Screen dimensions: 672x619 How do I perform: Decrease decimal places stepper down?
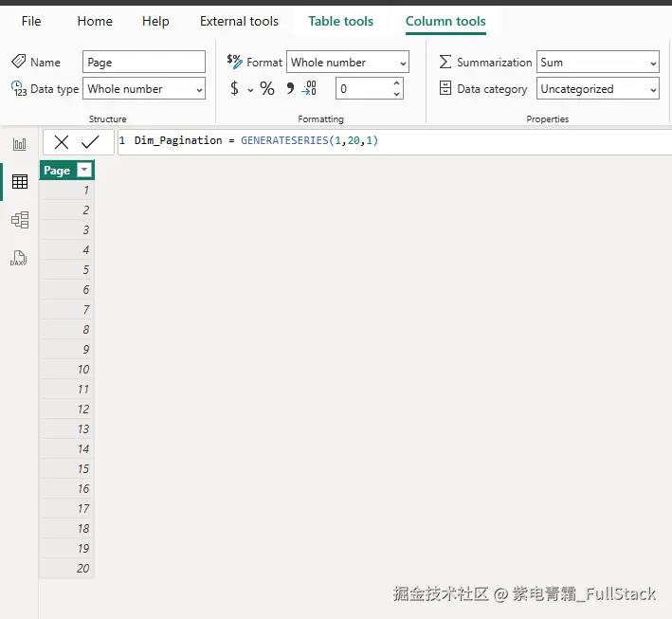(x=396, y=94)
